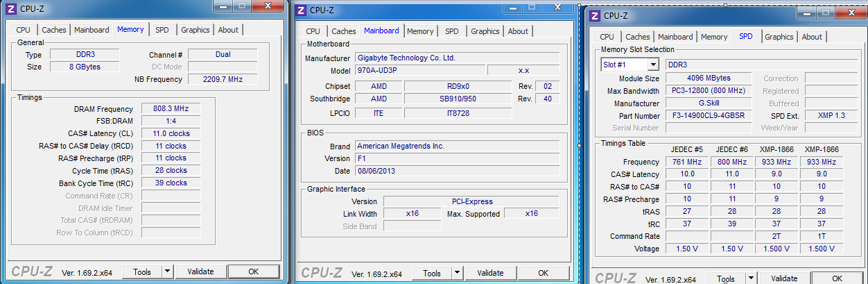
Task: Click the Channel # Dual field
Action: click(x=223, y=54)
